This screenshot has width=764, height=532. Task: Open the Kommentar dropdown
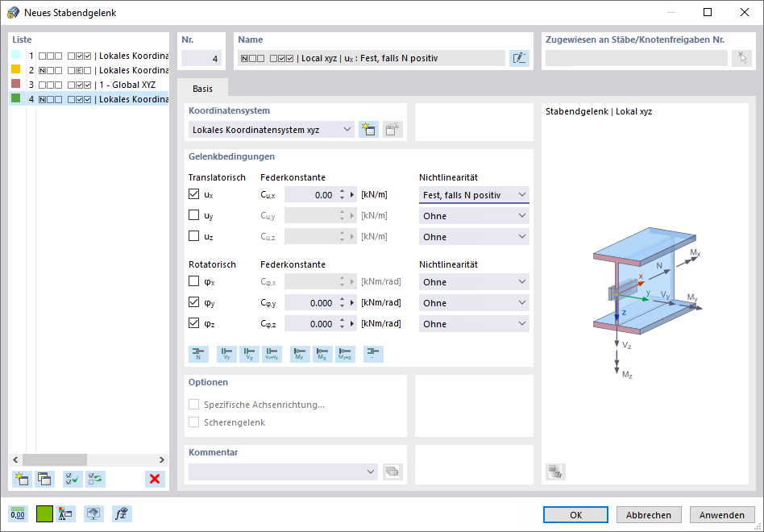[283, 472]
